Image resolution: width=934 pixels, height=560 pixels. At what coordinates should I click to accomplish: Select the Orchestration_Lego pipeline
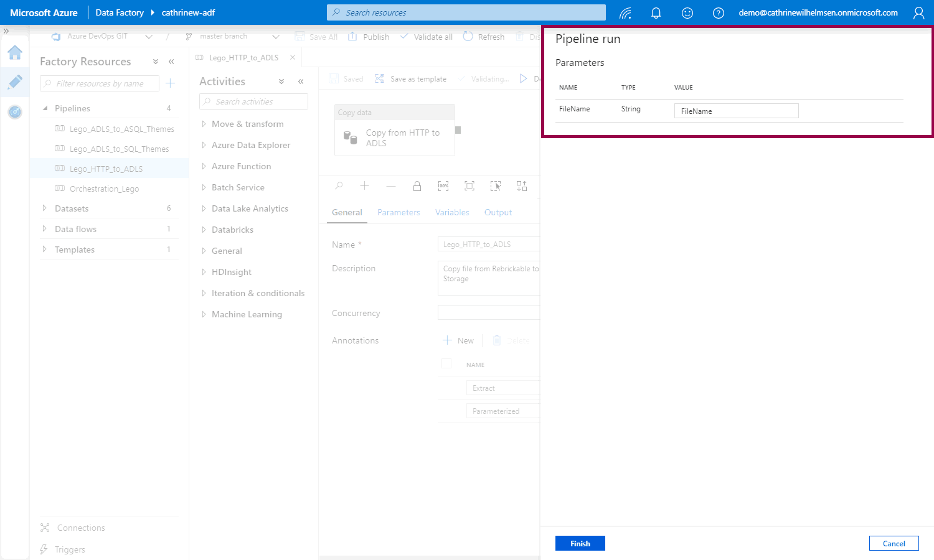[104, 189]
